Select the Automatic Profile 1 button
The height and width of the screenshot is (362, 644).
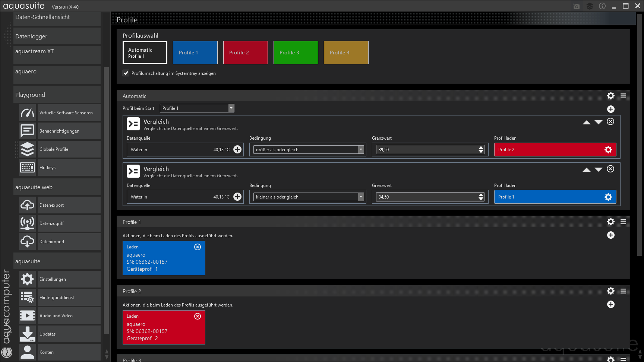tap(145, 53)
